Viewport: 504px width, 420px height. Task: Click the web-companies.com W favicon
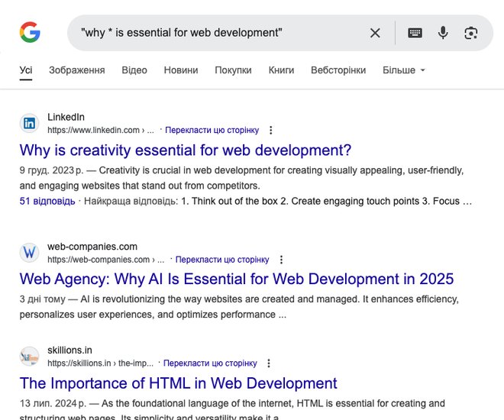click(29, 253)
